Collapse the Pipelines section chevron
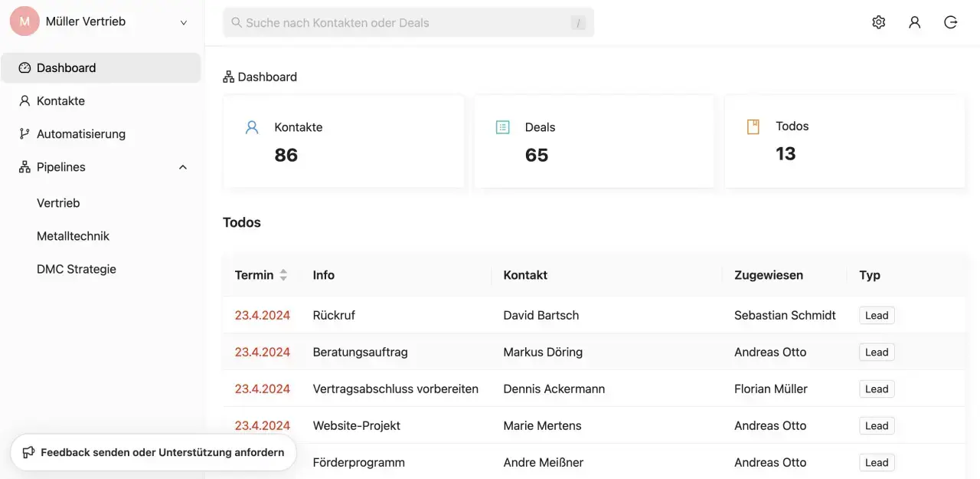The image size is (980, 479). [x=183, y=167]
